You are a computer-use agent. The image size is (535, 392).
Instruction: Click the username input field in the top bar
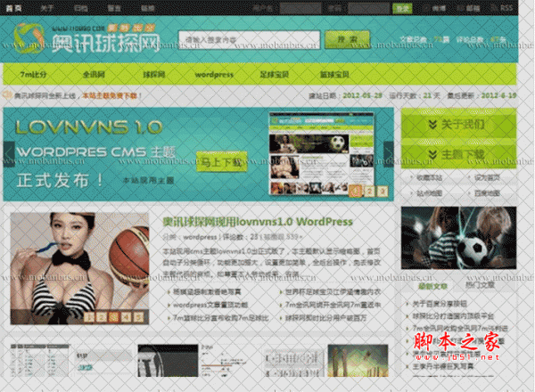(300, 9)
